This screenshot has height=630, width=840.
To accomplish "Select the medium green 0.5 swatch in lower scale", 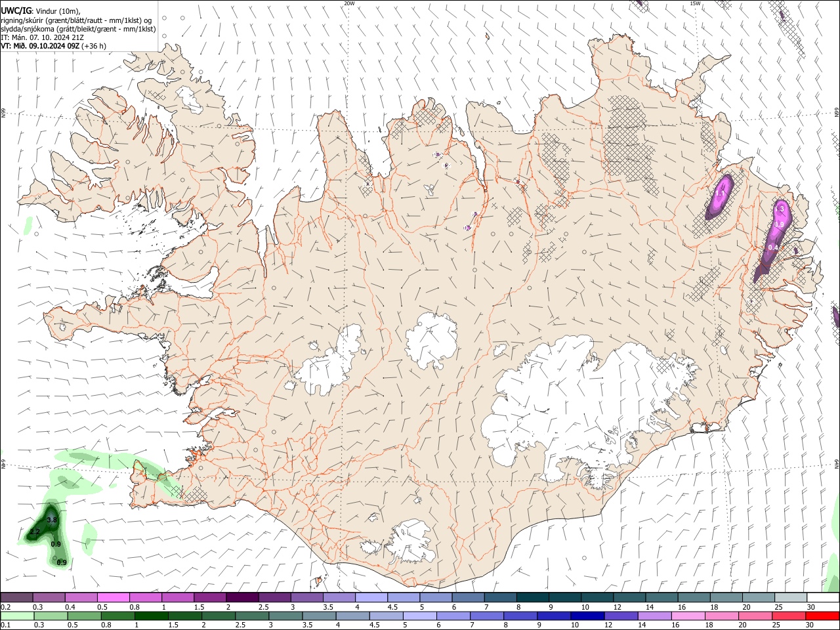I will click(84, 616).
